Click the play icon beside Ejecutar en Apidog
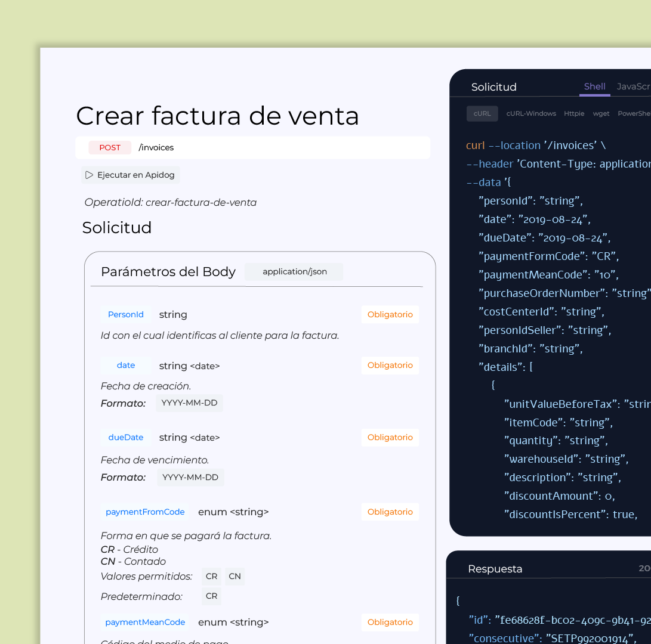Viewport: 651px width, 644px height. [x=89, y=175]
